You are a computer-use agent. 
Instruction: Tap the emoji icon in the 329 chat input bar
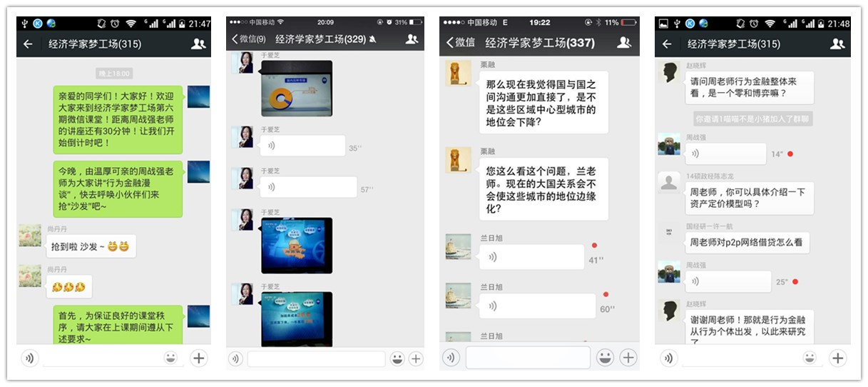[397, 359]
